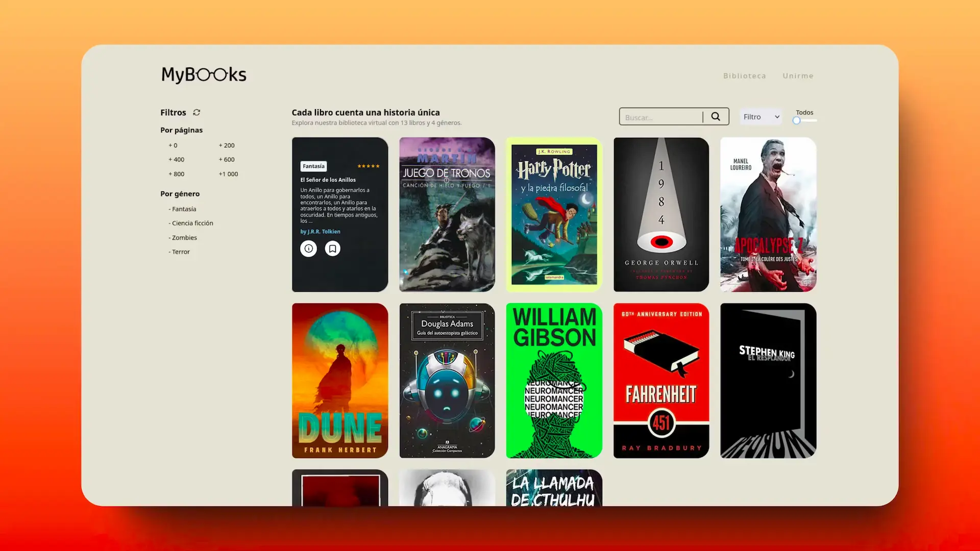This screenshot has height=551, width=980.
Task: Reset filters using the refresh icon
Action: [x=195, y=112]
